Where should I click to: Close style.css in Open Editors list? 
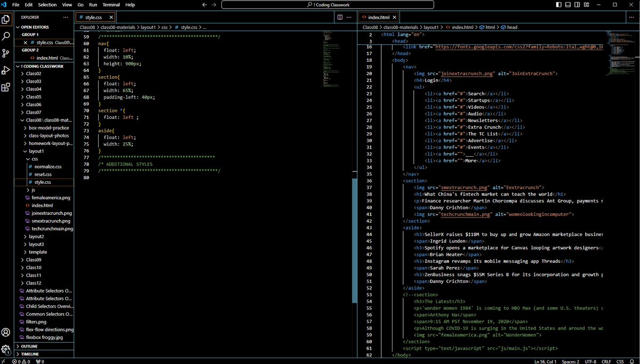click(25, 42)
